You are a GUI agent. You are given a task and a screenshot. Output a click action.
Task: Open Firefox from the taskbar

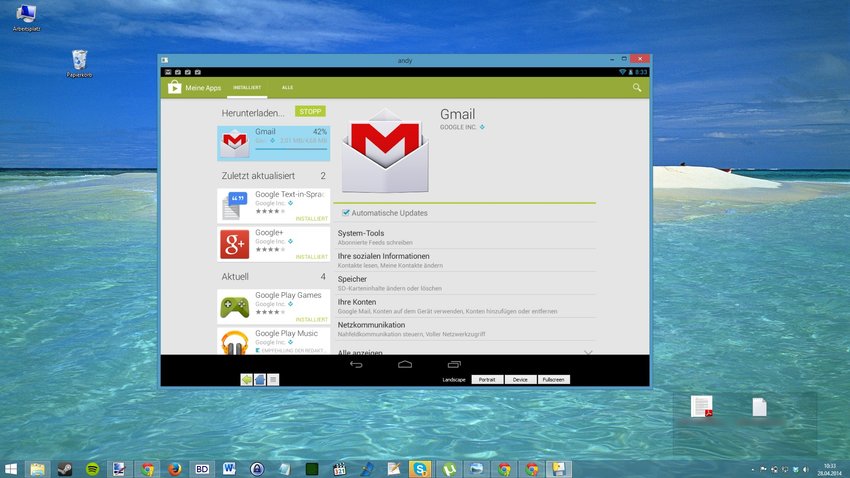point(175,469)
